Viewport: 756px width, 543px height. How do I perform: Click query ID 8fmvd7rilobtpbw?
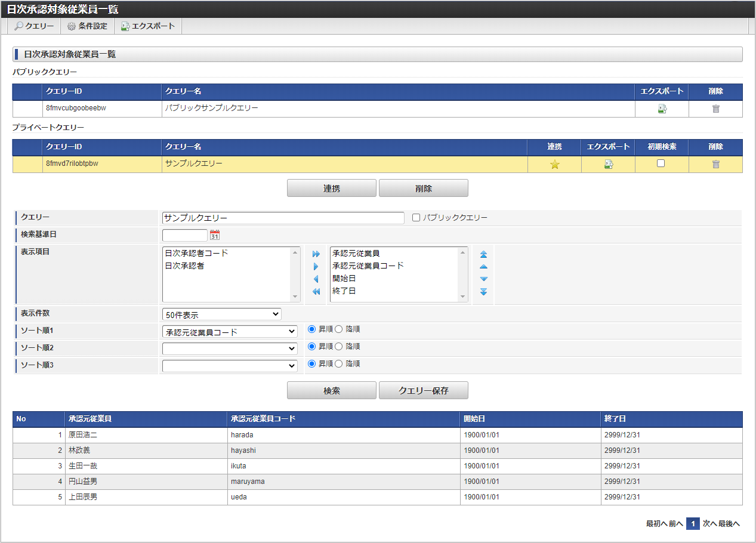(x=72, y=163)
